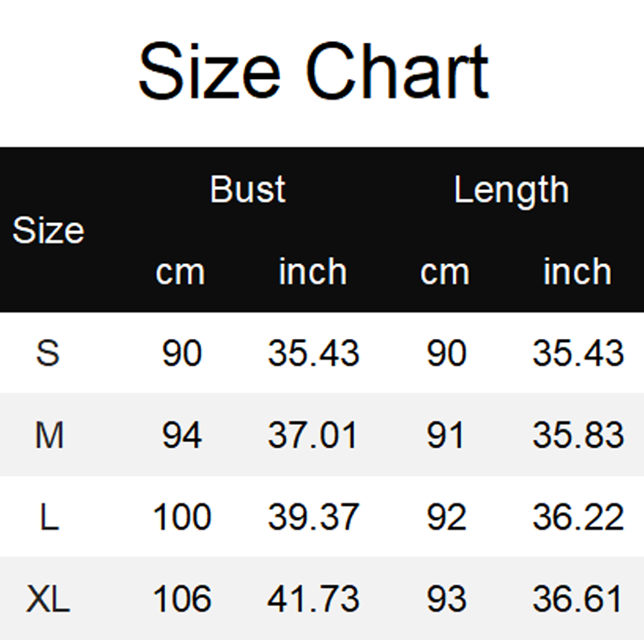Click the 93 length cm value
Image resolution: width=644 pixels, height=644 pixels.
446,600
